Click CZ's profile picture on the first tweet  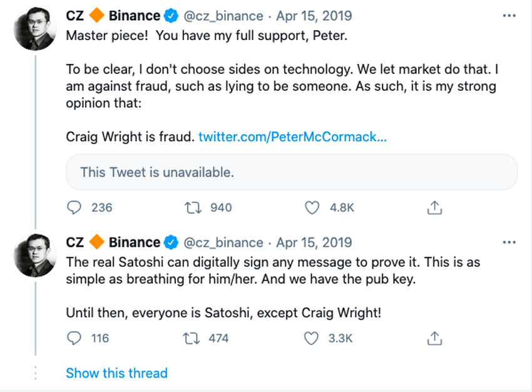pos(33,31)
